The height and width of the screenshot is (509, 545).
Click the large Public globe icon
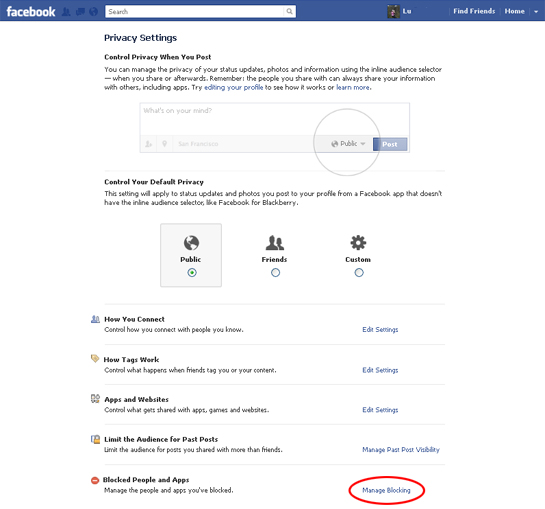tap(191, 243)
